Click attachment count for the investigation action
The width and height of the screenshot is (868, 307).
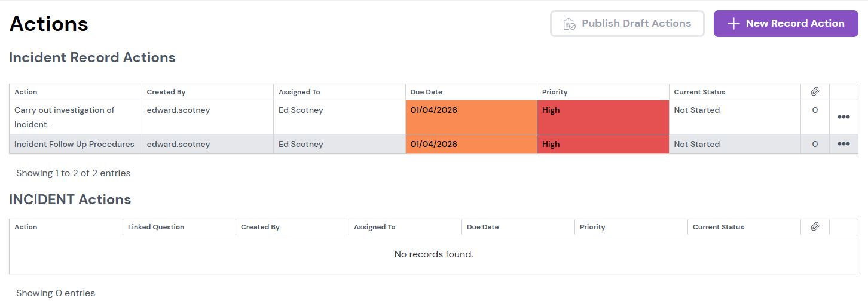[x=815, y=110]
